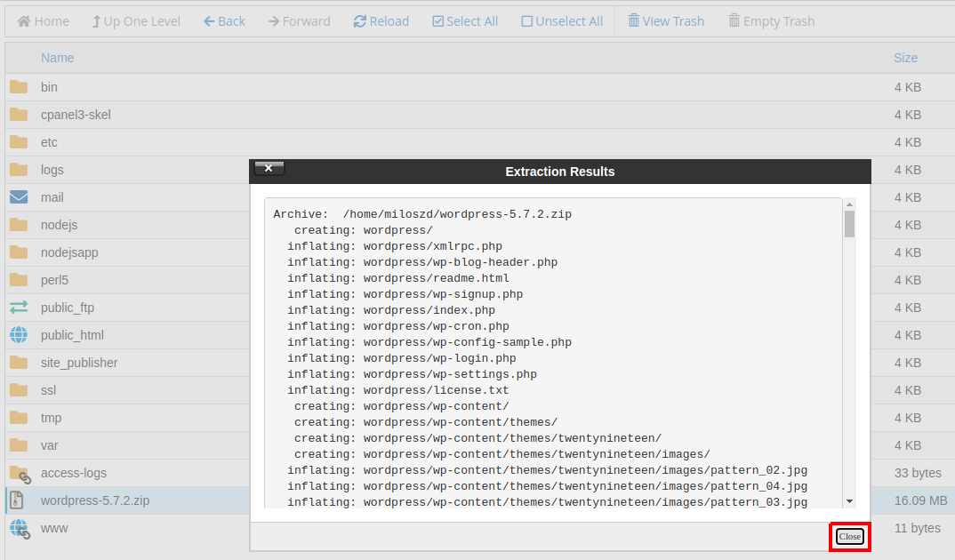
Task: Select the bin folder icon
Action: (x=19, y=87)
